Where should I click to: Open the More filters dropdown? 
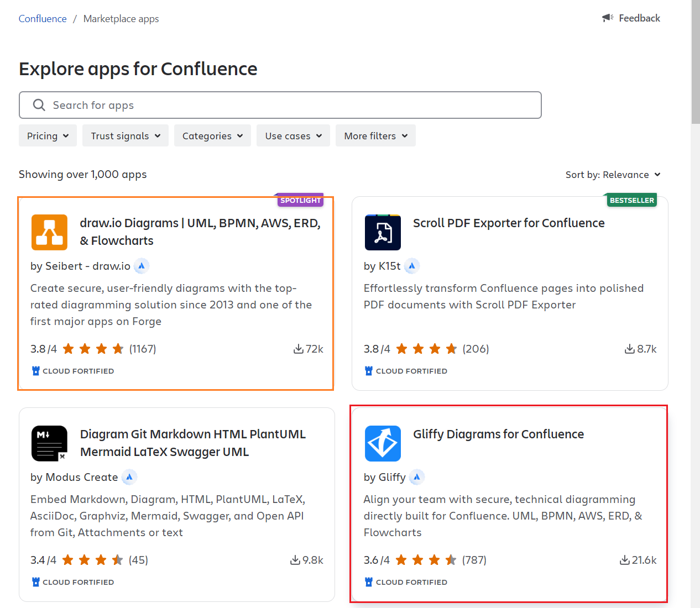[375, 135]
